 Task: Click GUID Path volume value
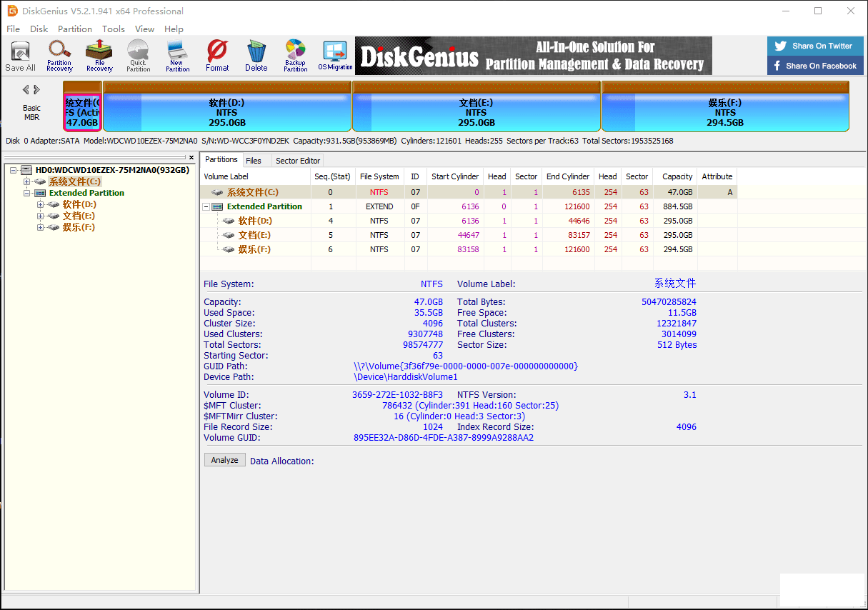(466, 366)
